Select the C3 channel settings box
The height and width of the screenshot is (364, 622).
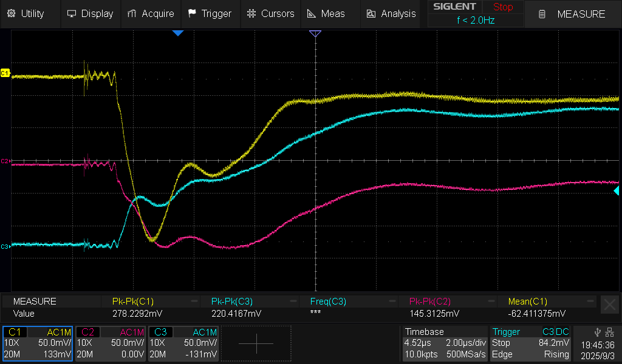pyautogui.click(x=183, y=343)
